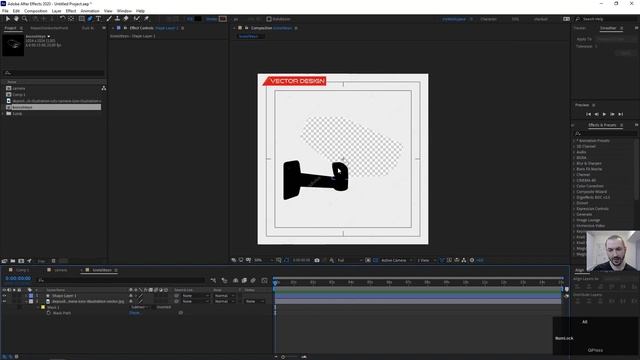The height and width of the screenshot is (360, 640).
Task: Jump to first frame in Preview panel
Action: [588, 114]
